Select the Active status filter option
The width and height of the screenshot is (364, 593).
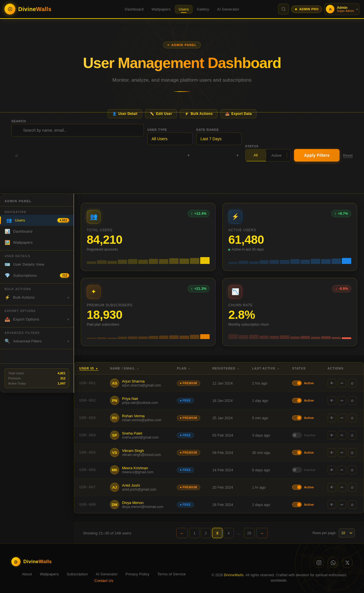pyautogui.click(x=276, y=155)
